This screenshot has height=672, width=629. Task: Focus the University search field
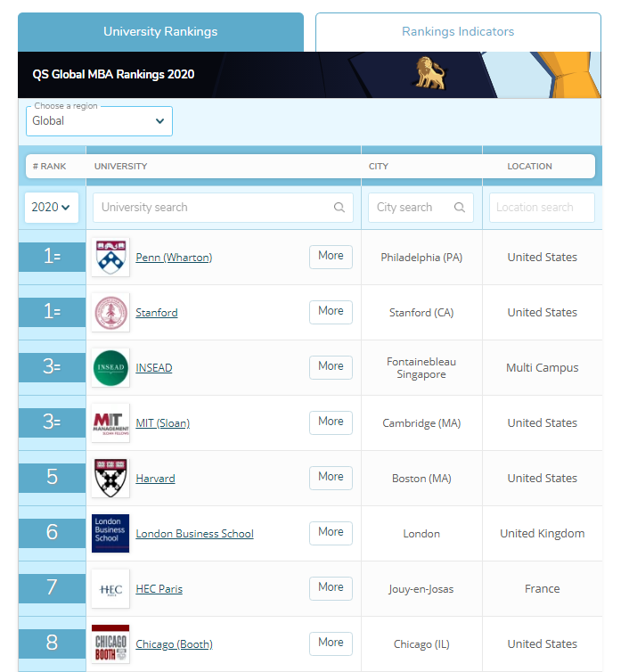[x=223, y=208]
